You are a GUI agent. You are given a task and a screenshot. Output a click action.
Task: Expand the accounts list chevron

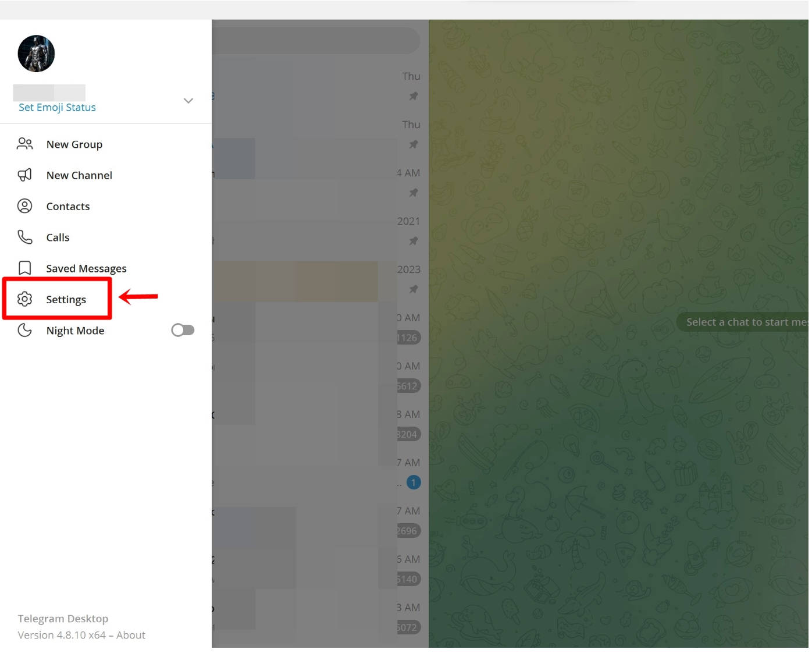click(188, 101)
